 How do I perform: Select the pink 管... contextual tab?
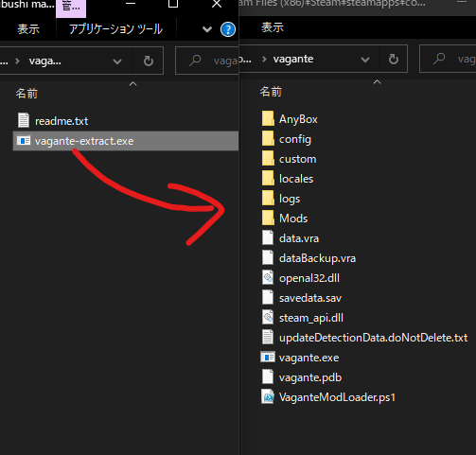click(71, 8)
